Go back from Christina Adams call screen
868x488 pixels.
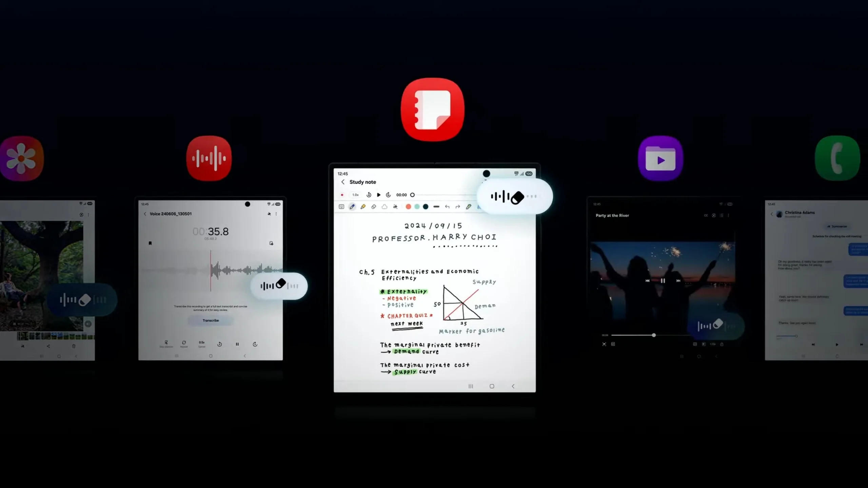772,214
